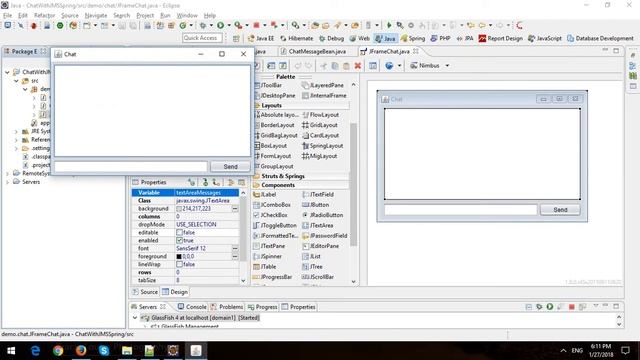Pick JPasswordField from palette
640x360 pixels.
pos(325,236)
